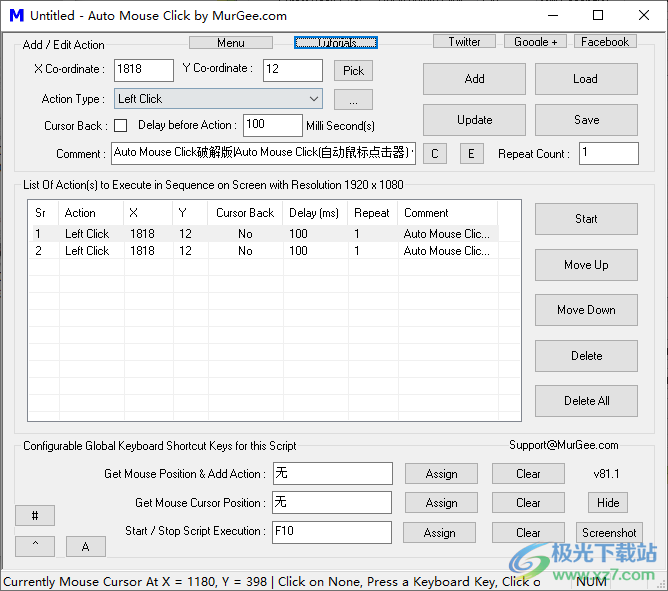This screenshot has width=668, height=591.
Task: Click the C button next to Comment
Action: point(435,153)
